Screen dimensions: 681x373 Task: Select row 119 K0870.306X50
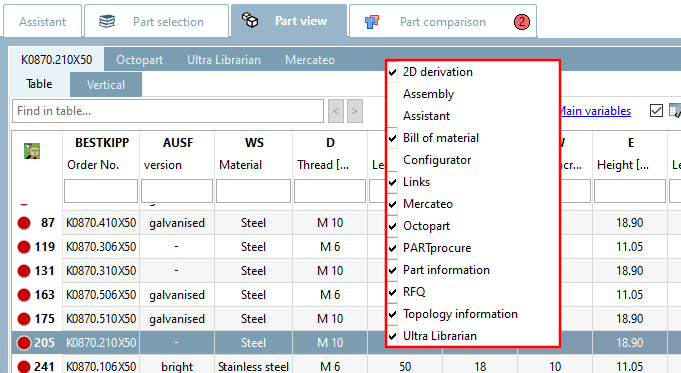[346, 247]
